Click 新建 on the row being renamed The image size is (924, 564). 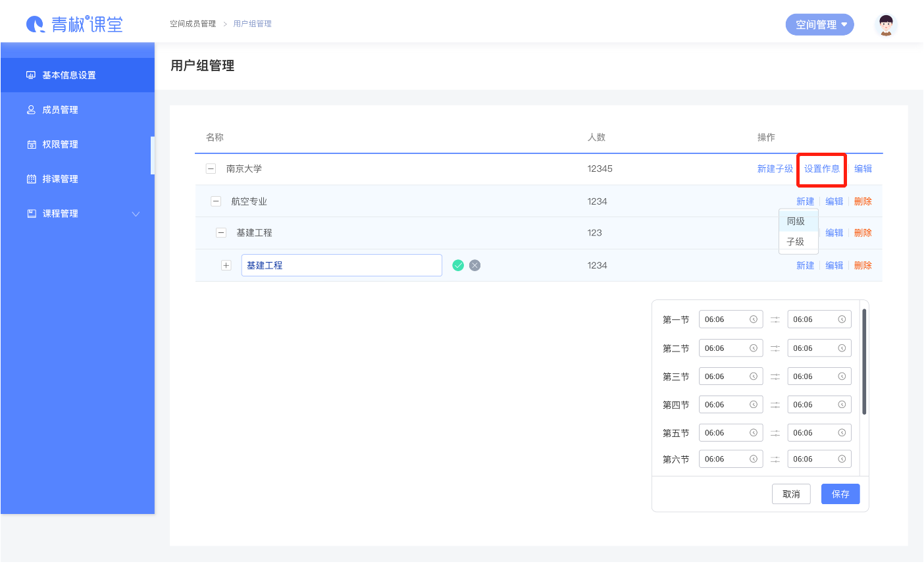(x=806, y=265)
